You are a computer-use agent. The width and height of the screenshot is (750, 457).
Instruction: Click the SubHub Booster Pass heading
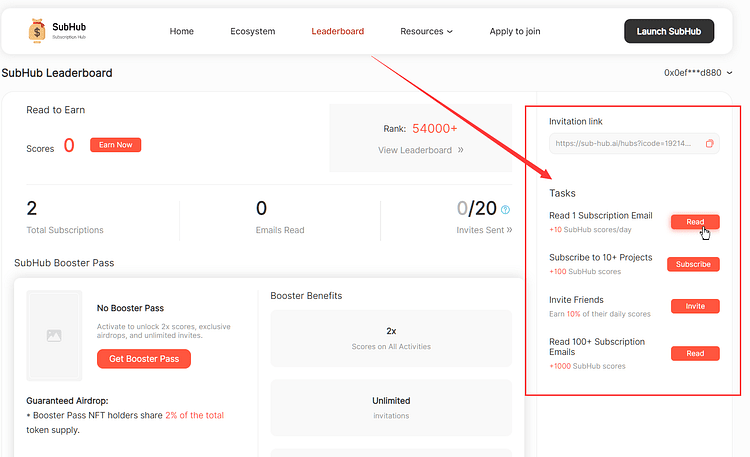pyautogui.click(x=64, y=263)
